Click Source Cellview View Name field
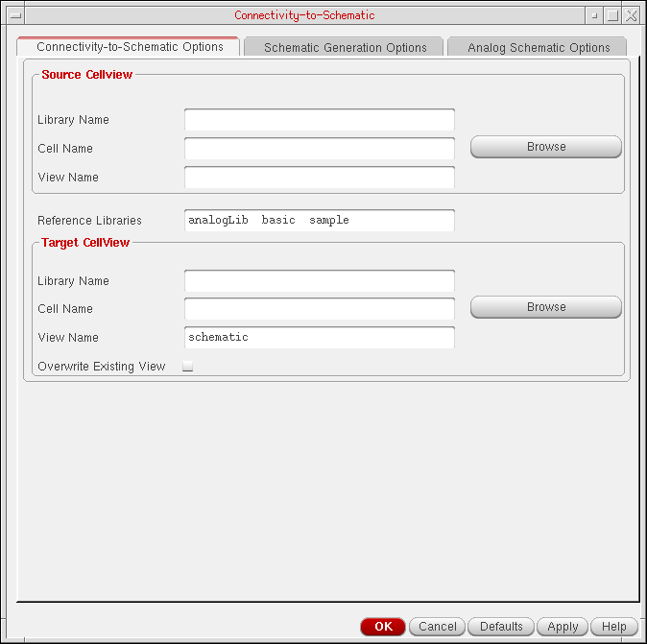This screenshot has width=647, height=644. [x=320, y=178]
